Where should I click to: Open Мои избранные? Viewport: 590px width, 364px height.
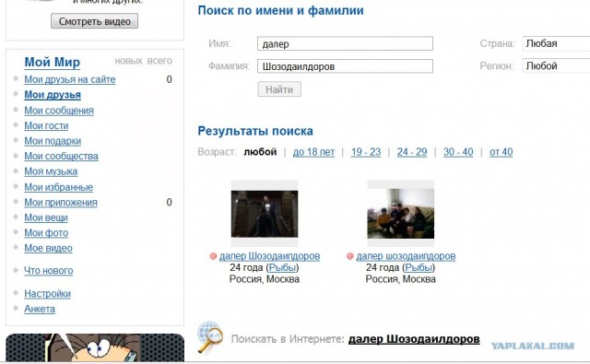59,187
